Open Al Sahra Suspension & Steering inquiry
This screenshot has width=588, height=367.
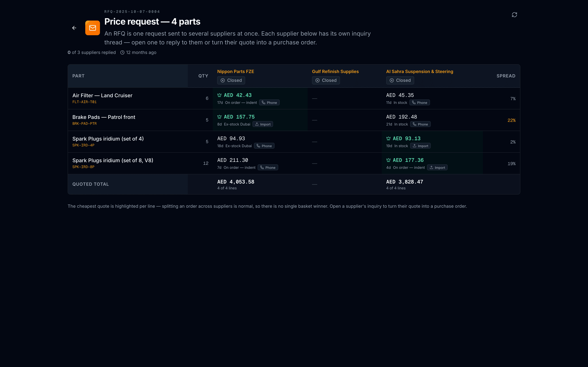pos(420,72)
